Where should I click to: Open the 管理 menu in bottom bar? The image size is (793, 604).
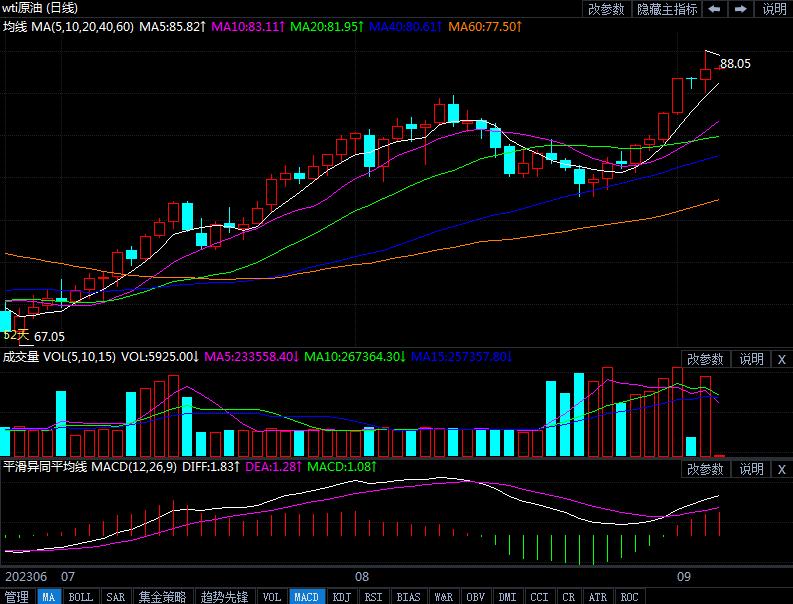[17, 597]
